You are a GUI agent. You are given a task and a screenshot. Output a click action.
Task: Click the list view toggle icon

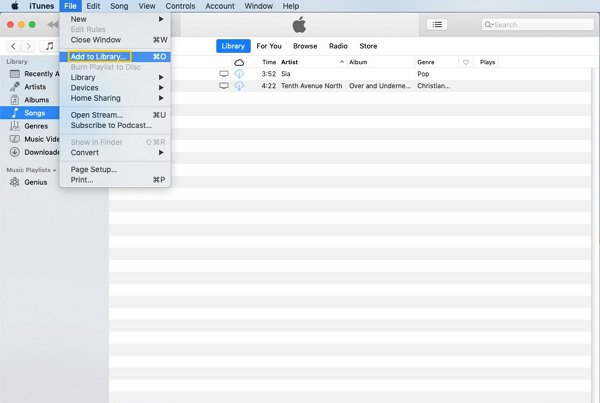[437, 25]
